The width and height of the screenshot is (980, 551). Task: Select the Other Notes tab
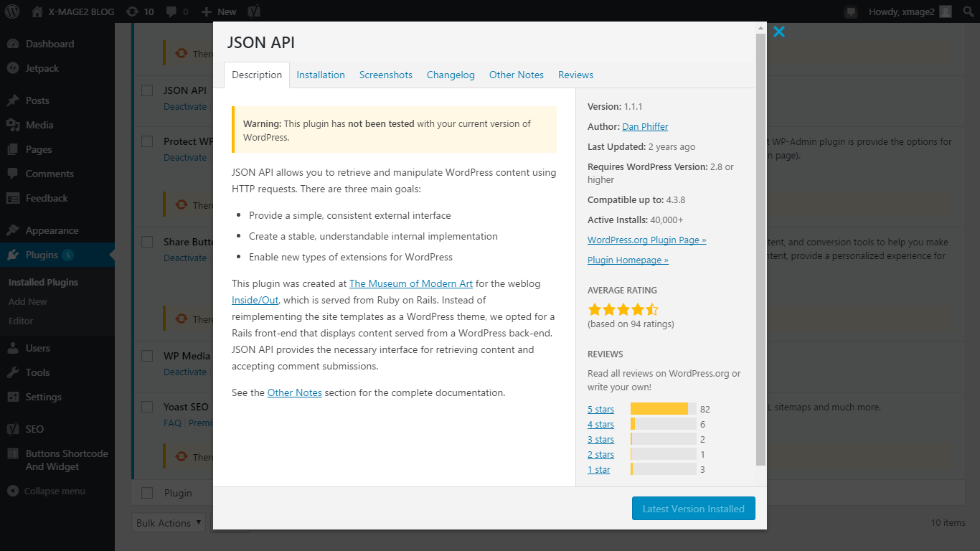coord(517,75)
